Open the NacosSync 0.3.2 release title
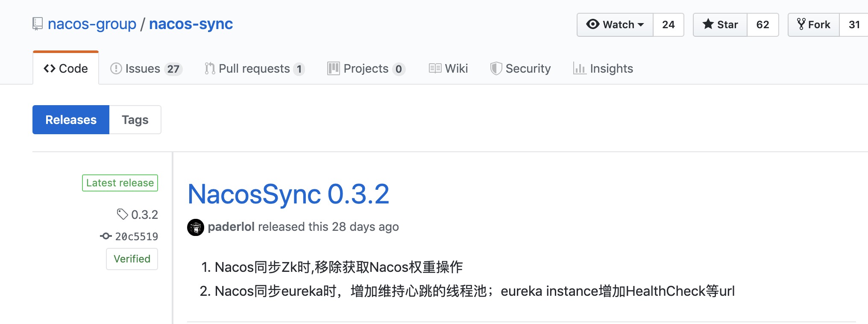This screenshot has height=324, width=868. point(288,194)
